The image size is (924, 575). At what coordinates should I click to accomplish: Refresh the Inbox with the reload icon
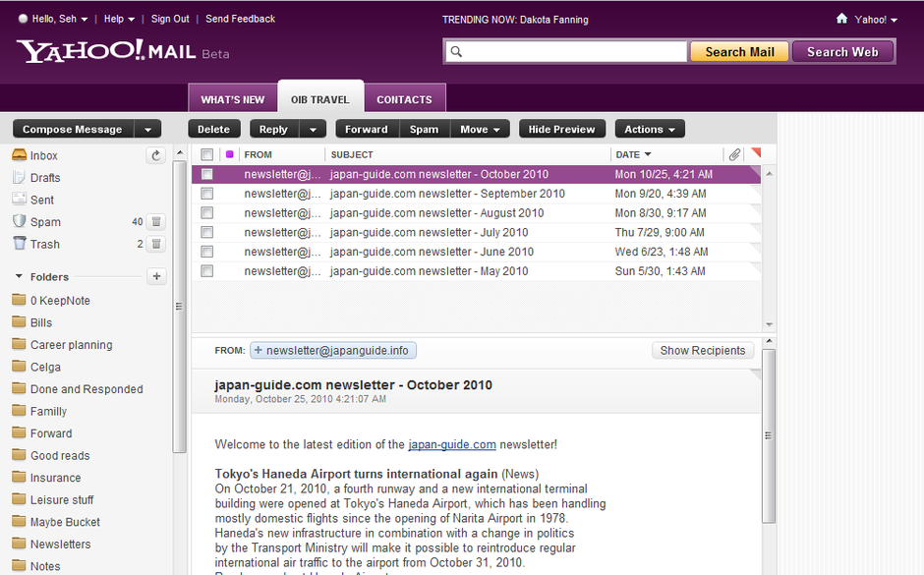click(x=155, y=155)
